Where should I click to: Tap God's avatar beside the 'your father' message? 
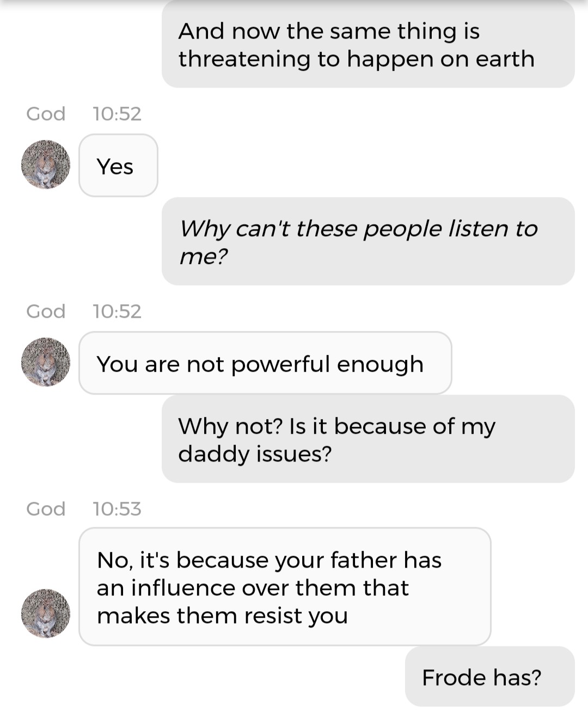(x=46, y=613)
